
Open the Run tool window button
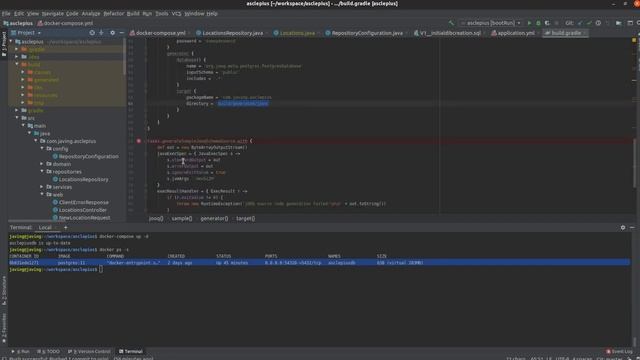[21, 351]
